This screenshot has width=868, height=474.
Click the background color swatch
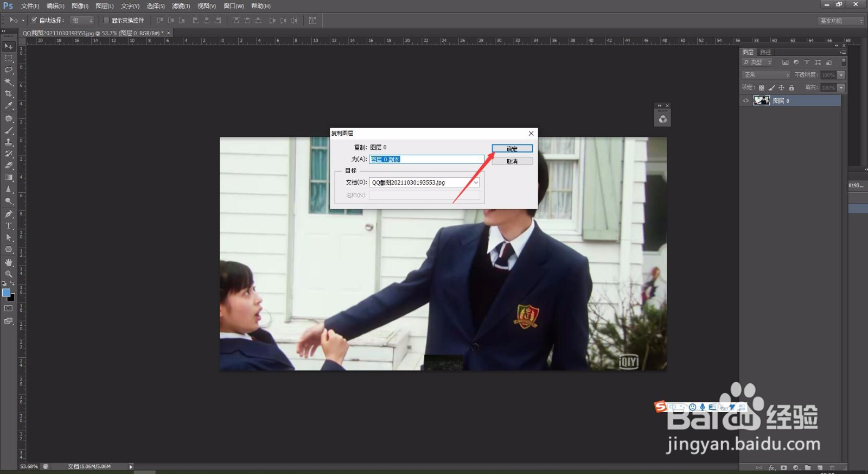click(11, 298)
